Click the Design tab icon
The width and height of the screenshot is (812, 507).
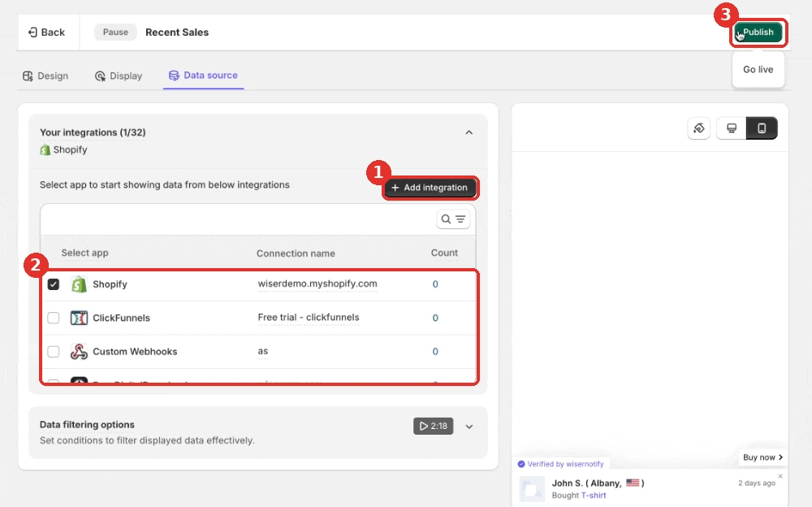[x=28, y=76]
